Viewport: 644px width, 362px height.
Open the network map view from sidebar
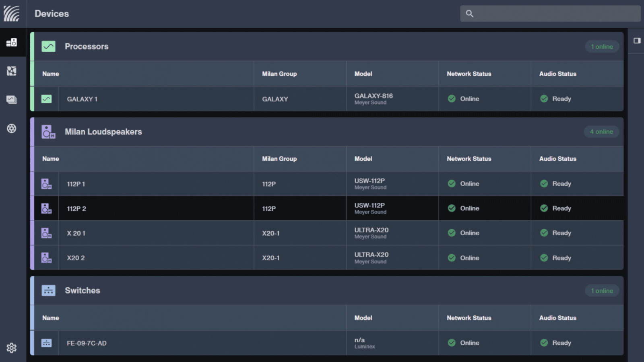pos(12,71)
